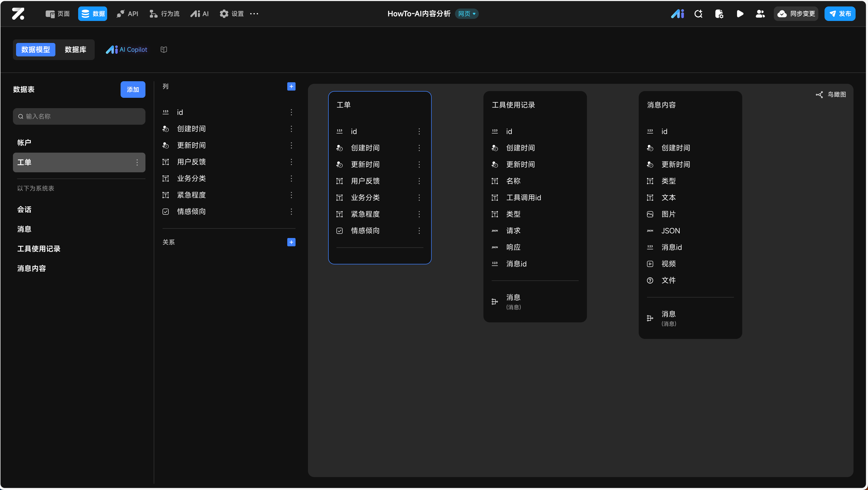Add a new column with plus icon
Image resolution: width=868 pixels, height=490 pixels.
[291, 87]
